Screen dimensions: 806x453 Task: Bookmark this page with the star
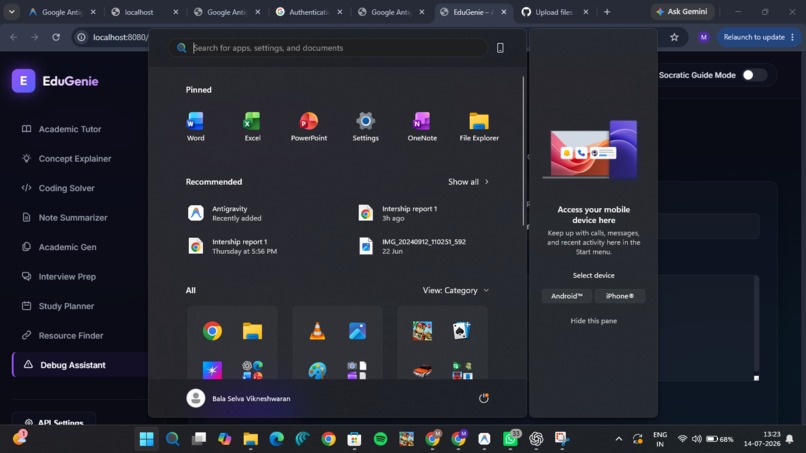pos(674,37)
